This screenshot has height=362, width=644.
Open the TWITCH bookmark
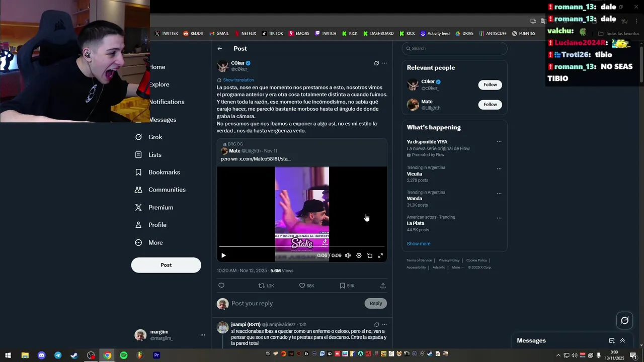(x=326, y=34)
